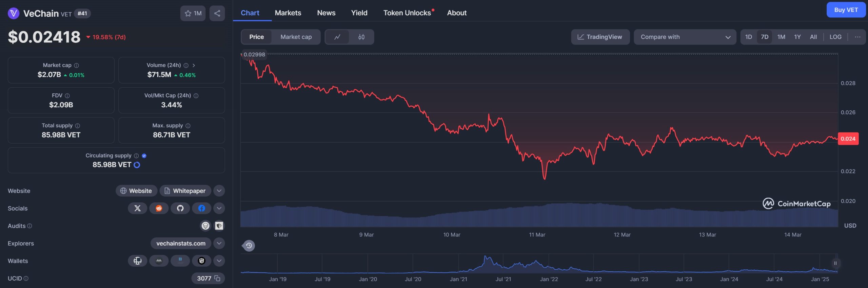Open the share icon button
868x288 pixels.
[x=217, y=14]
